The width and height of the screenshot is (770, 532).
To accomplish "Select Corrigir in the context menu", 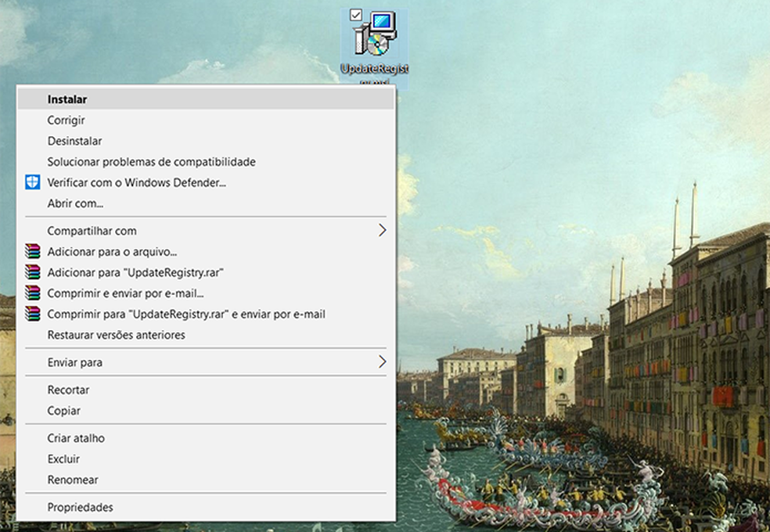I will [206, 120].
